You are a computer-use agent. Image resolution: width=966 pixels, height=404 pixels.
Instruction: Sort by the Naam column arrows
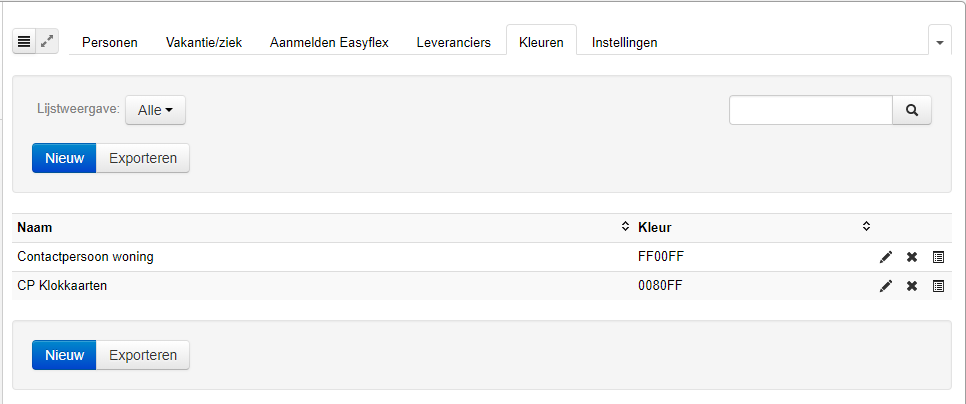(x=625, y=227)
